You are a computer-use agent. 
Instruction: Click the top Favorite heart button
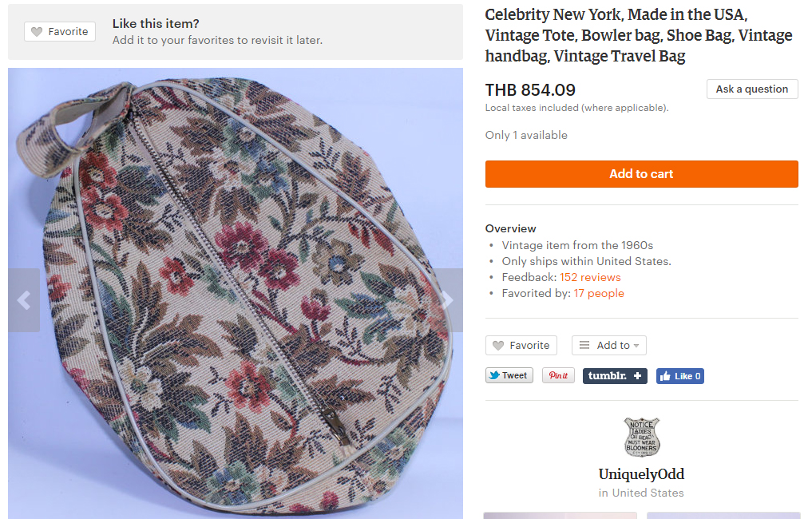click(x=60, y=32)
